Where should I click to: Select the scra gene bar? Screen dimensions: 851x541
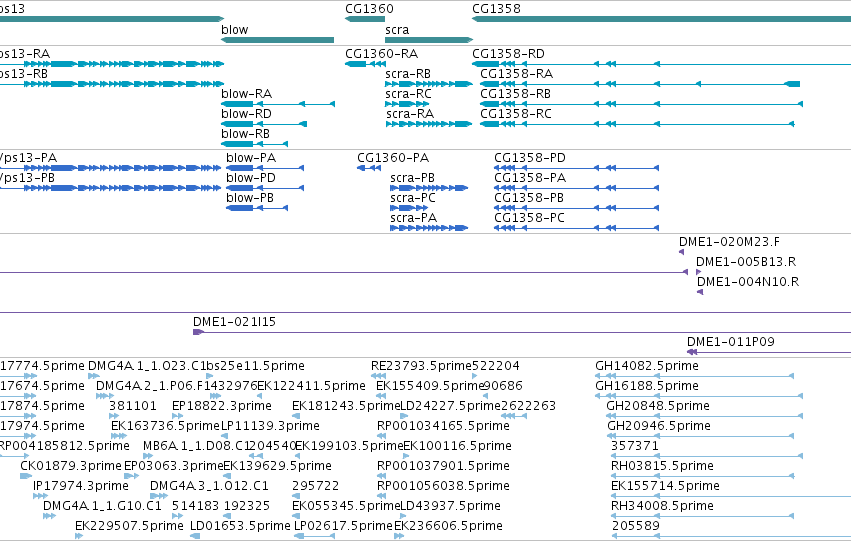click(x=429, y=40)
